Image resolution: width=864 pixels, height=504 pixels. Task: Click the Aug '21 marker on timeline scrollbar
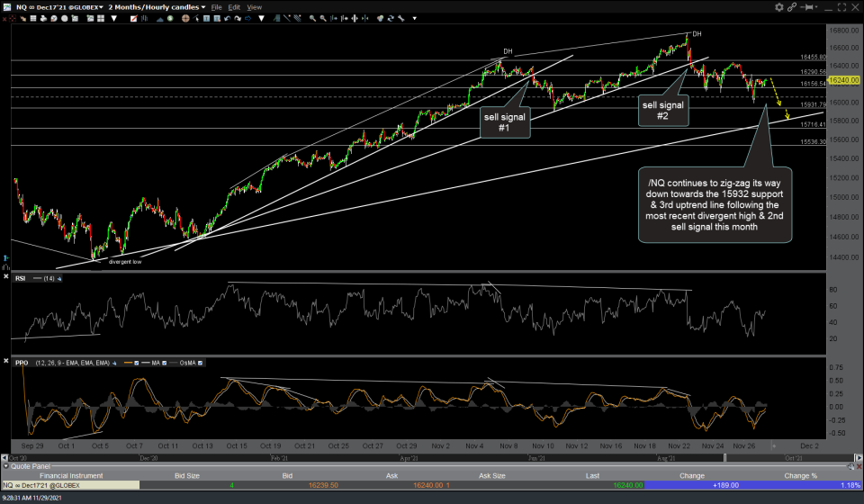coord(666,458)
